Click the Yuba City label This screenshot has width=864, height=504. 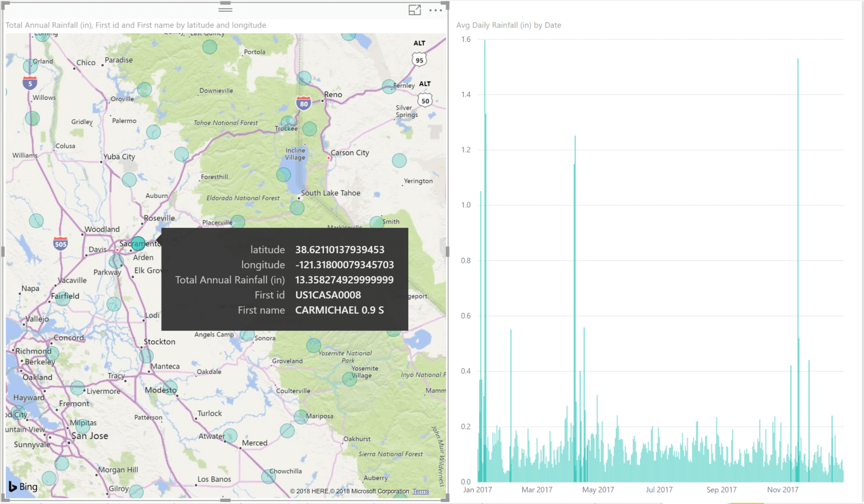[x=119, y=156]
